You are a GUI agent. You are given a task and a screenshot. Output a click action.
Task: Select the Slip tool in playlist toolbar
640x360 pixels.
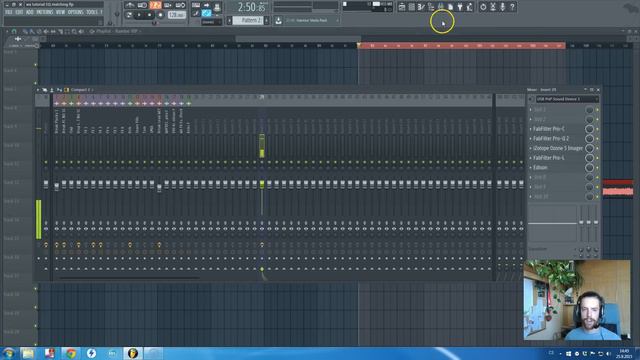(x=53, y=31)
